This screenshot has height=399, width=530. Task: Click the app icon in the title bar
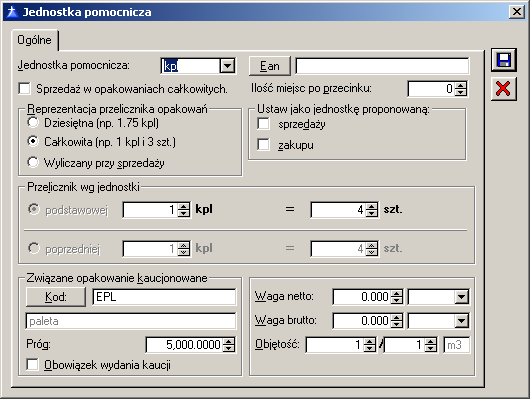point(12,12)
